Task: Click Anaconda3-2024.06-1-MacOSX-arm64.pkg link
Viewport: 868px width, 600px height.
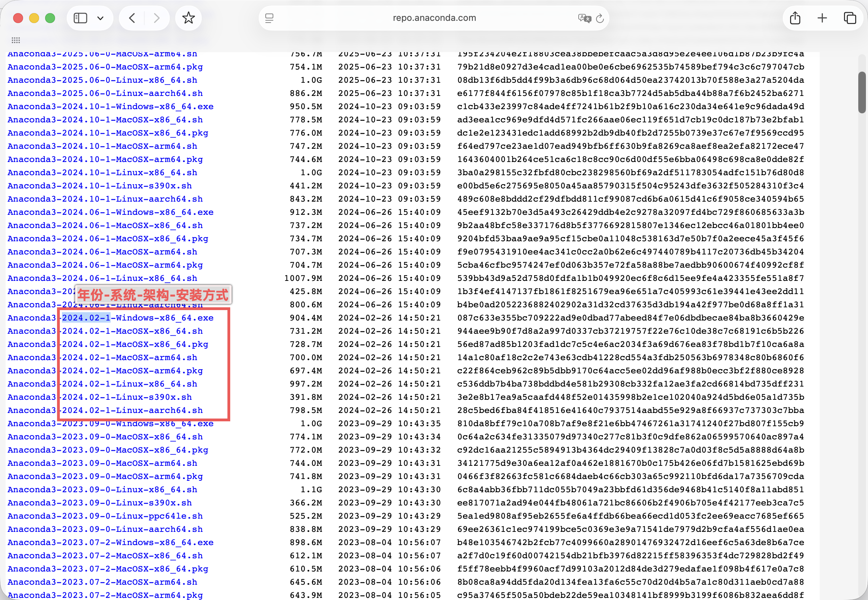Action: (x=105, y=265)
